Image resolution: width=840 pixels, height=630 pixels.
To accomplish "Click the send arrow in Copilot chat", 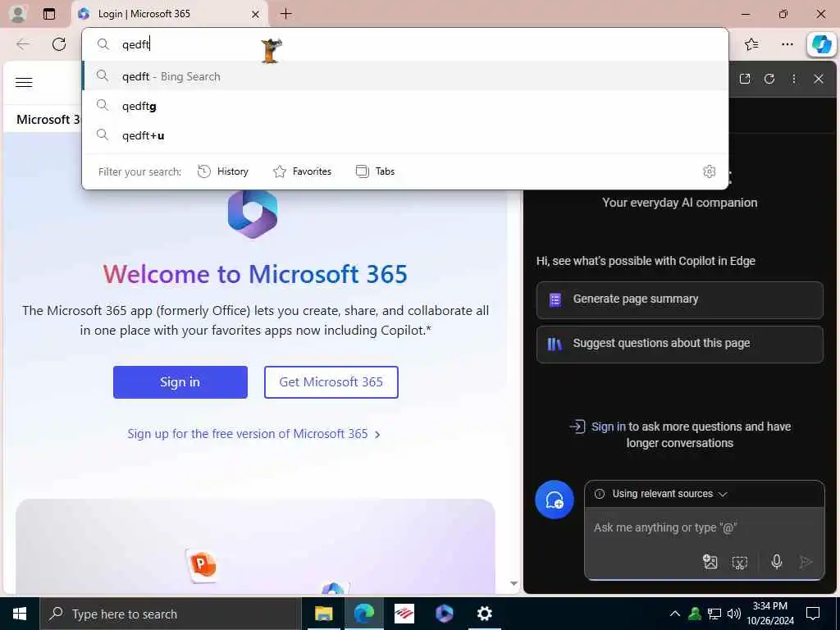I will point(806,561).
